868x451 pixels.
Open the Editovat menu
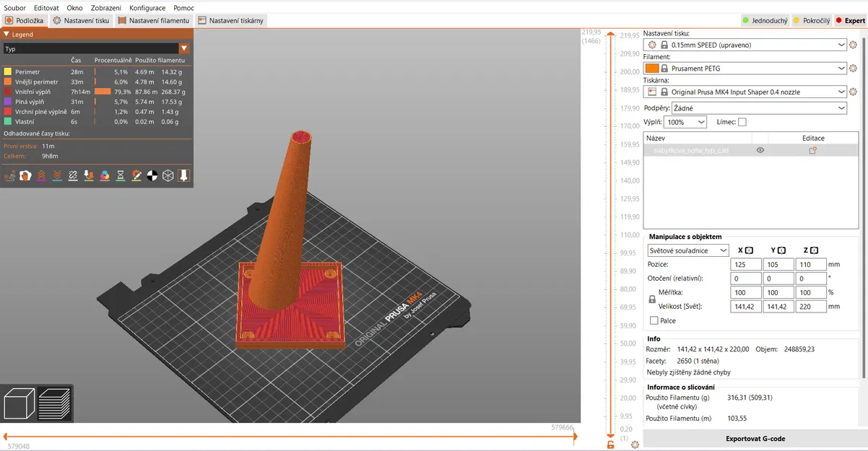[46, 7]
